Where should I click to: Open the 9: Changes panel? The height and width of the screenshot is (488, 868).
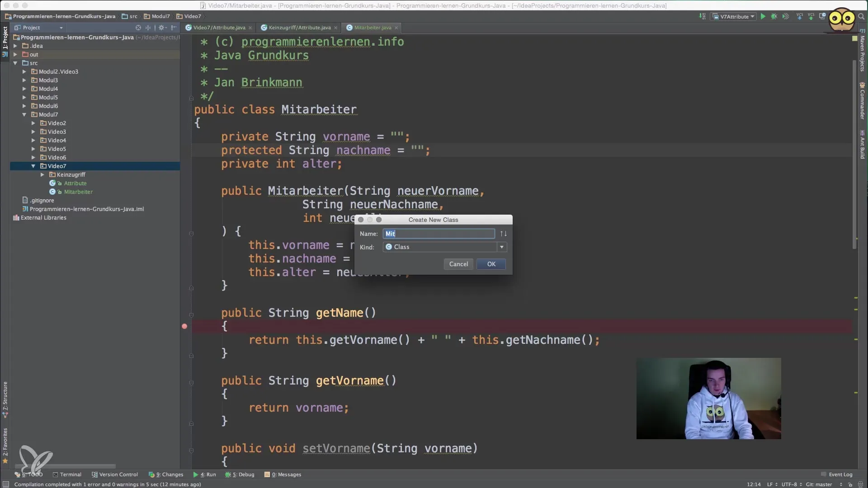pos(166,474)
